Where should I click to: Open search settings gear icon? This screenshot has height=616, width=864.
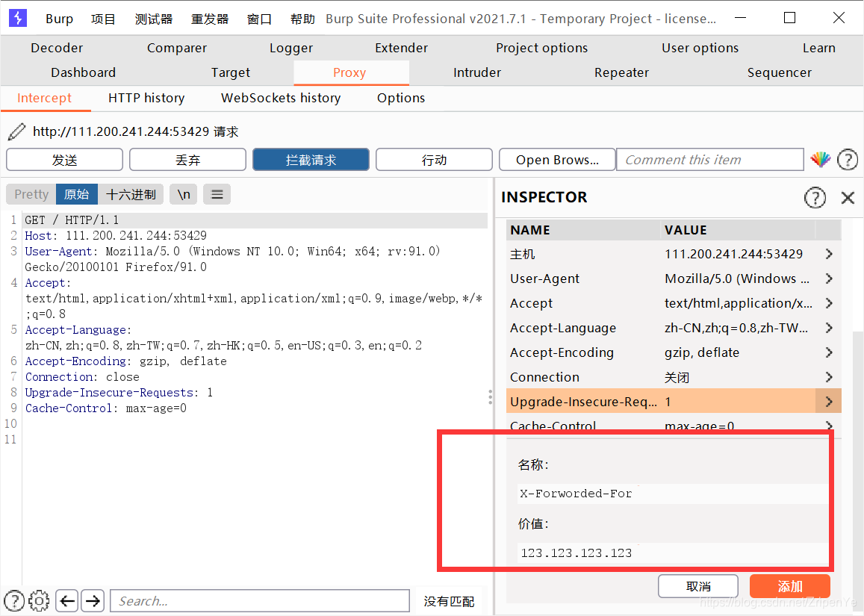point(39,600)
